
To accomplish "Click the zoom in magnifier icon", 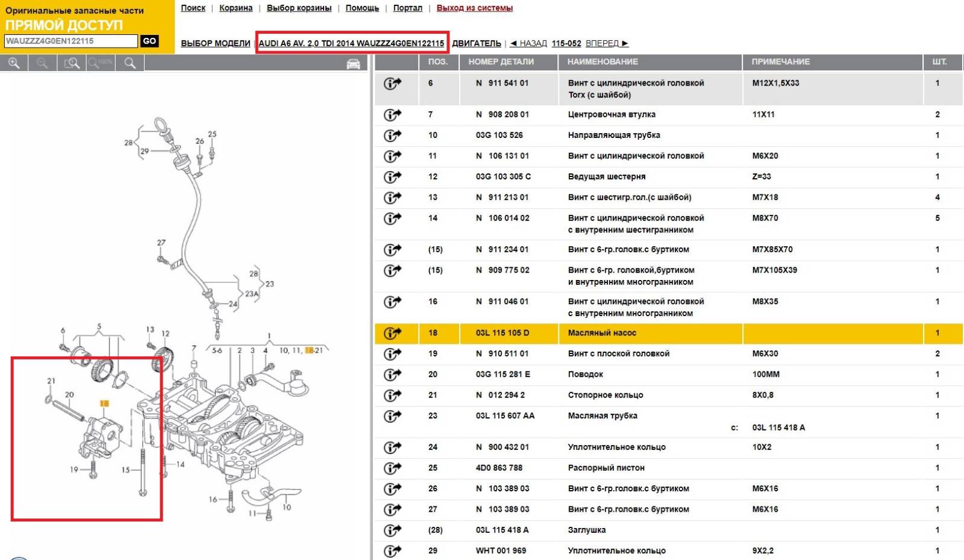I will [x=14, y=63].
